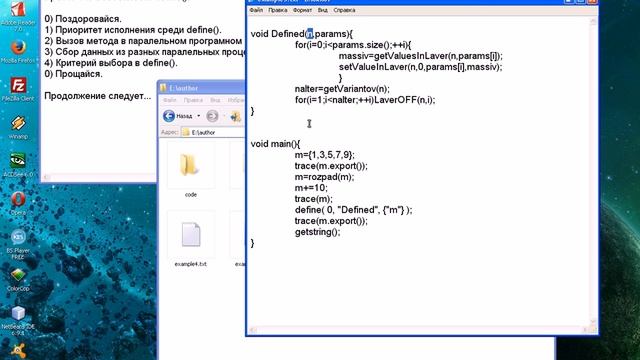Click Notepad vertical scrollbar up arrow
The width and height of the screenshot is (640, 360).
[x=593, y=21]
